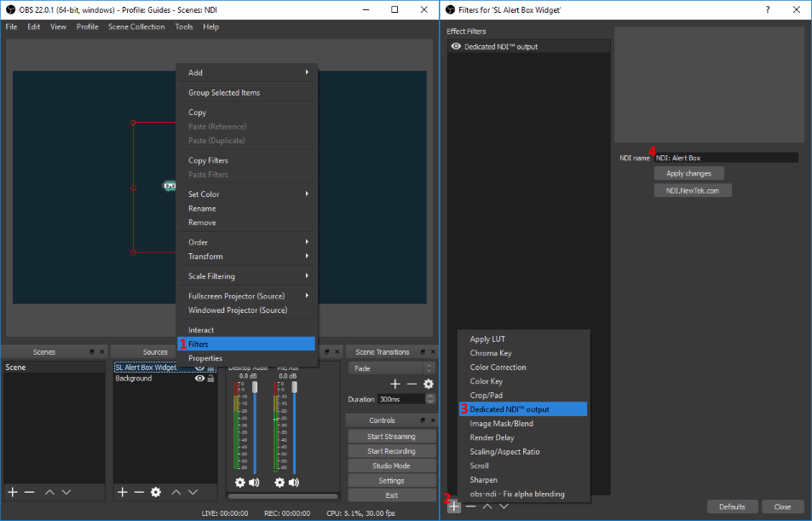
Task: Expand Fullscreen Projector (Source) submenu
Action: [x=246, y=296]
